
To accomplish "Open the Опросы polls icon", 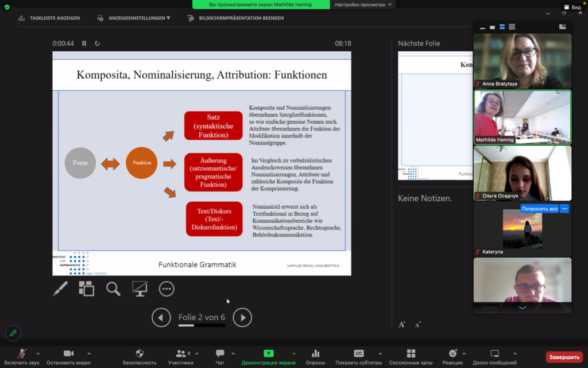I will (315, 356).
